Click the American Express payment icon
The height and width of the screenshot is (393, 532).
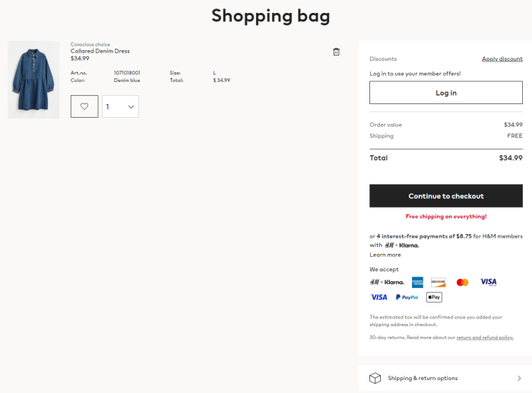(417, 282)
